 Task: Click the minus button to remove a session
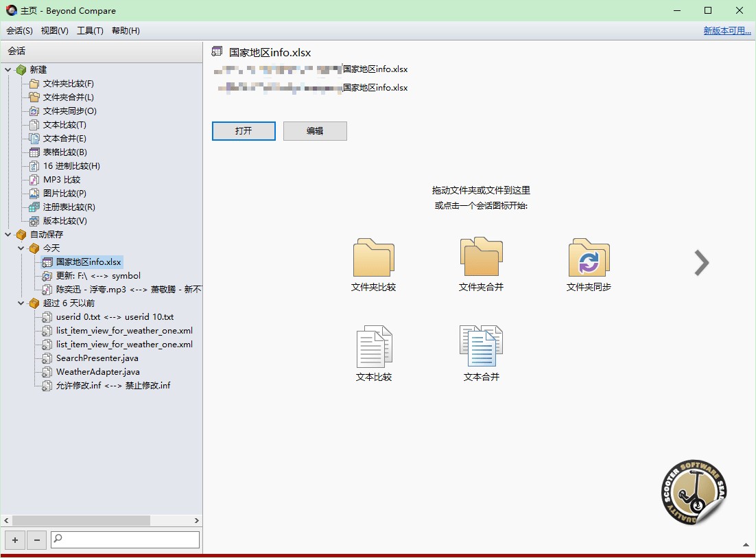(36, 540)
